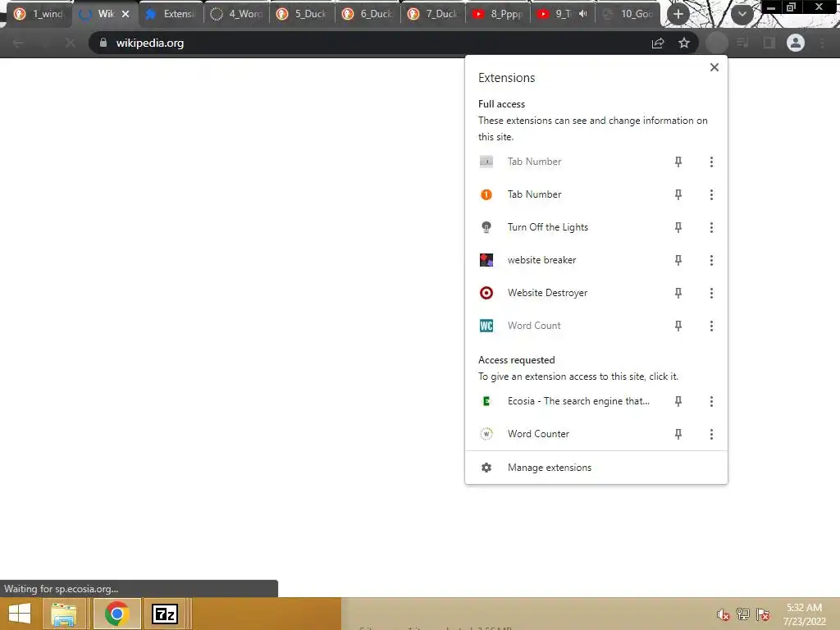
Task: Pin the Word Count extension
Action: pos(678,326)
